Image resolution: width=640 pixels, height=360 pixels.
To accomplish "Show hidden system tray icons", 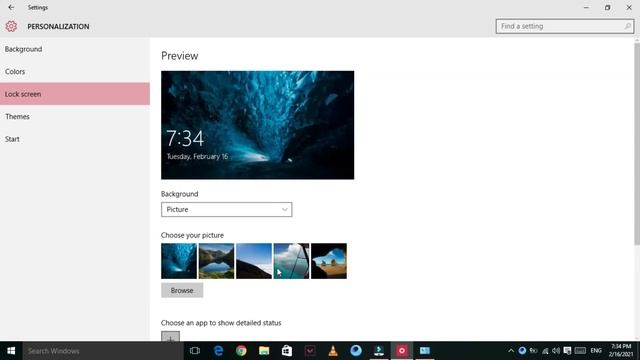I will point(511,351).
